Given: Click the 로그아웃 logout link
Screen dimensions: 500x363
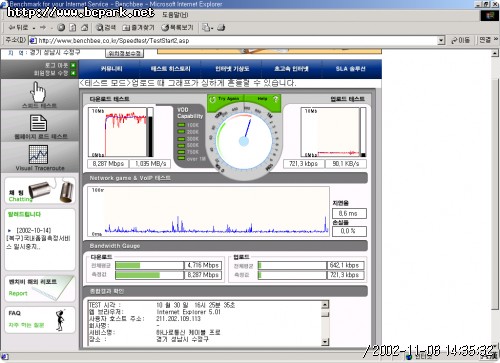Looking at the screenshot, I should coord(56,65).
